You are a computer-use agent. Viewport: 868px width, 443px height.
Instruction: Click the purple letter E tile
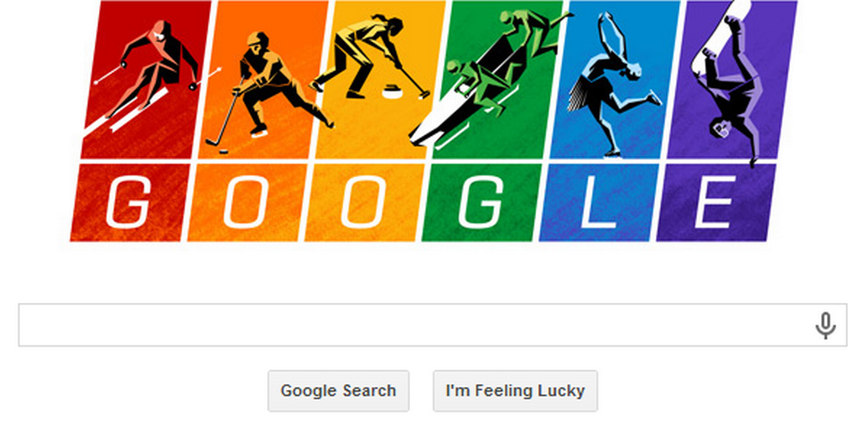pos(717,203)
